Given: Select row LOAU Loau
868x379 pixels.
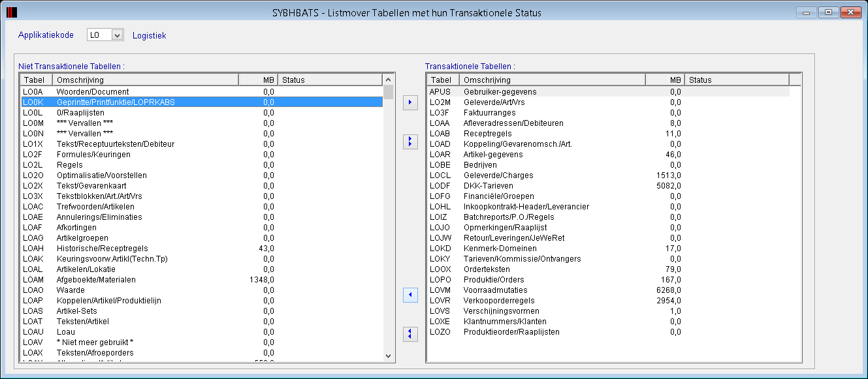Looking at the screenshot, I should pos(201,331).
